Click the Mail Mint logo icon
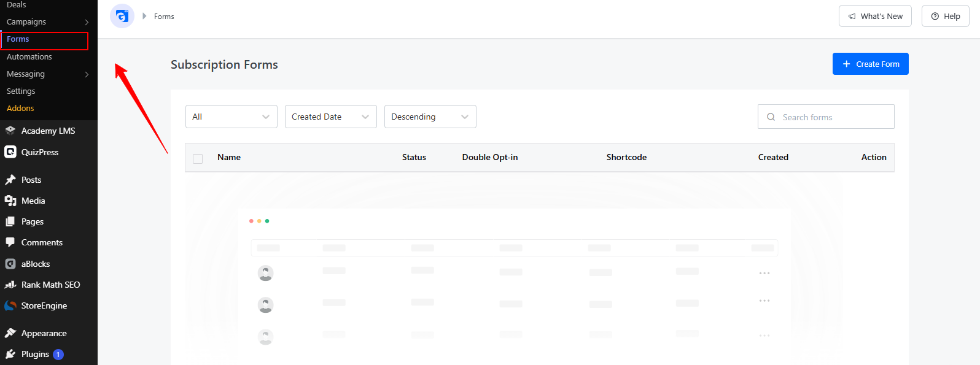980x365 pixels. click(122, 16)
